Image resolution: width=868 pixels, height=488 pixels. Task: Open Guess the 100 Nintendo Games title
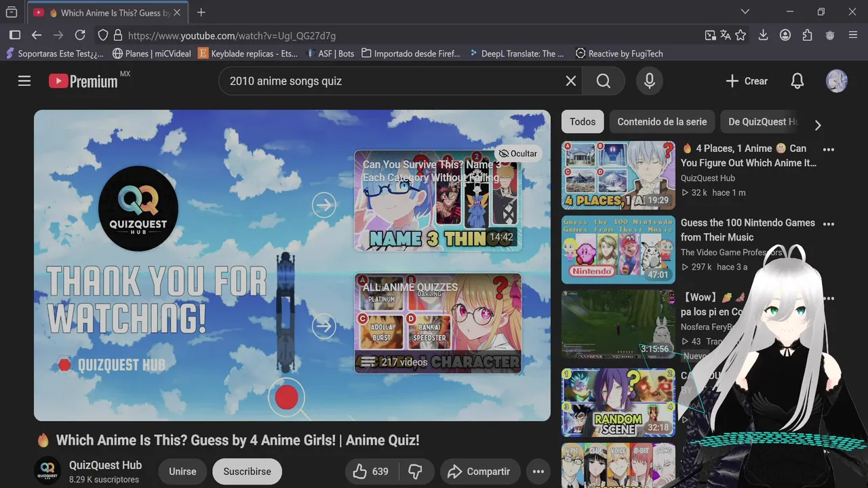point(748,230)
